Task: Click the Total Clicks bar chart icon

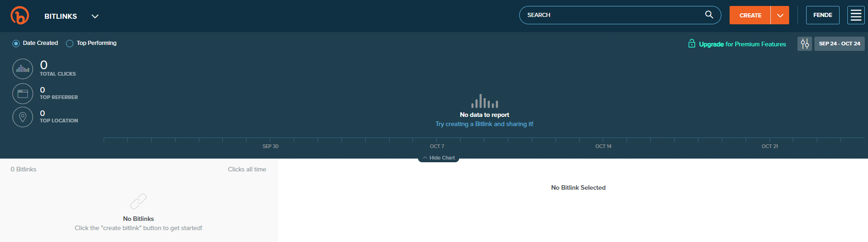Action: pyautogui.click(x=23, y=69)
